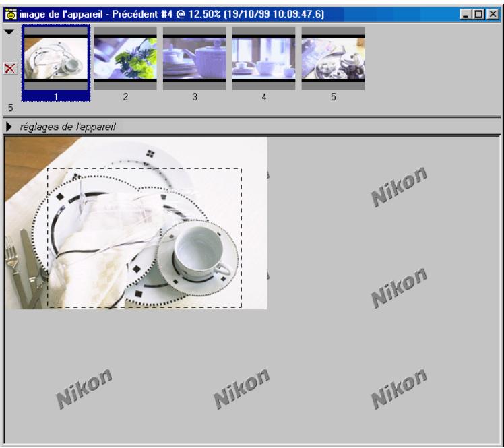Click the smiley camera icon in title bar
Viewport: 504px width, 448px height.
coord(11,14)
